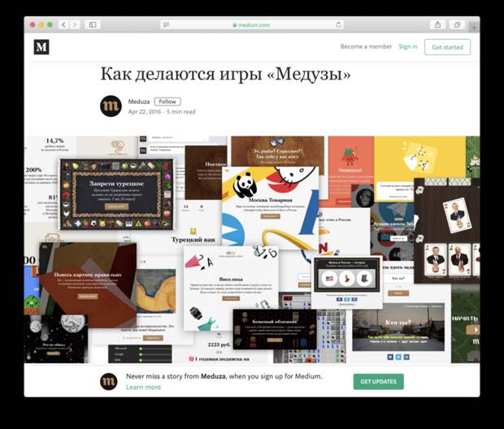Screen dimensions: 504x429
Task: Click the «Кто ты?» game card
Action: [x=398, y=327]
